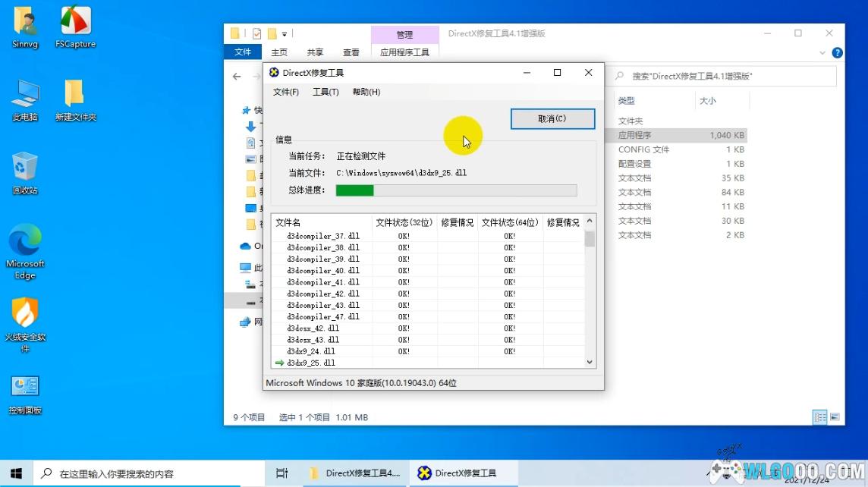Screen dimensions: 868x487
Task: Switch Explorer to large icons view
Action: (835, 417)
